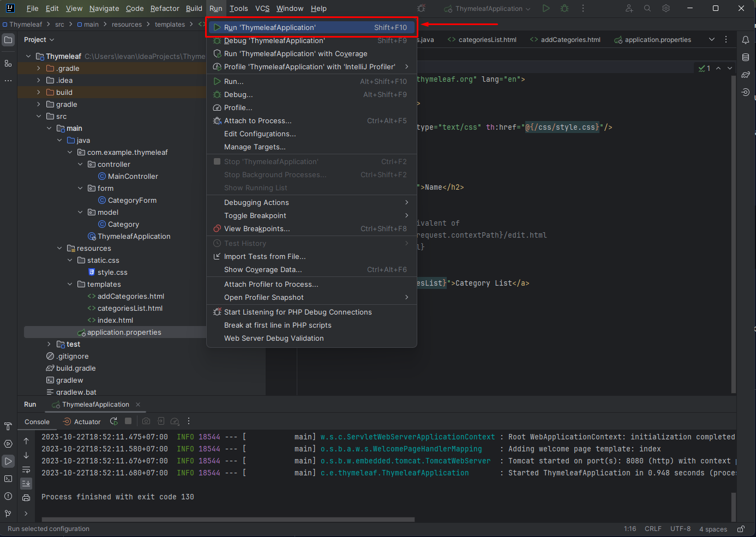This screenshot has width=756, height=537.
Task: Click the green Run button in title bar
Action: [x=546, y=8]
